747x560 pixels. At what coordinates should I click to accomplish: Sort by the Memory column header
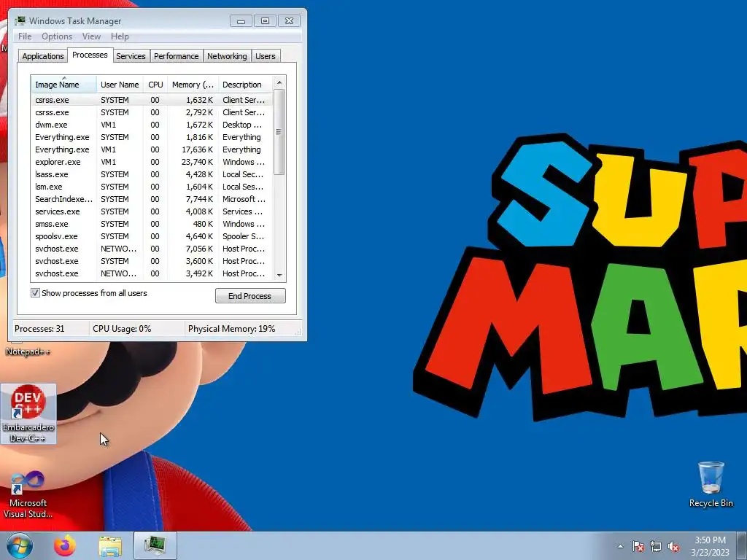click(x=193, y=85)
